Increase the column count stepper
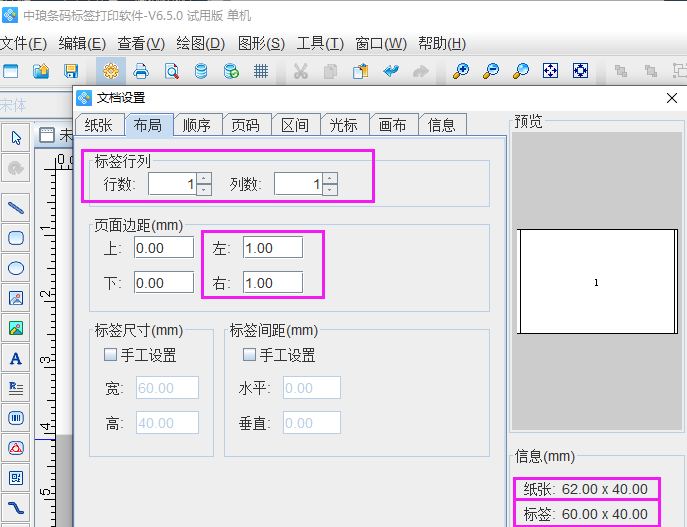This screenshot has height=527, width=687. click(x=330, y=178)
